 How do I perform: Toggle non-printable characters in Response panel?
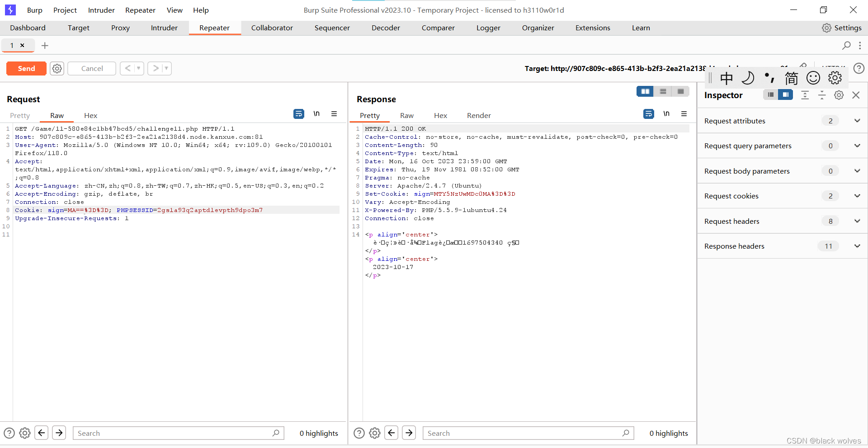666,114
